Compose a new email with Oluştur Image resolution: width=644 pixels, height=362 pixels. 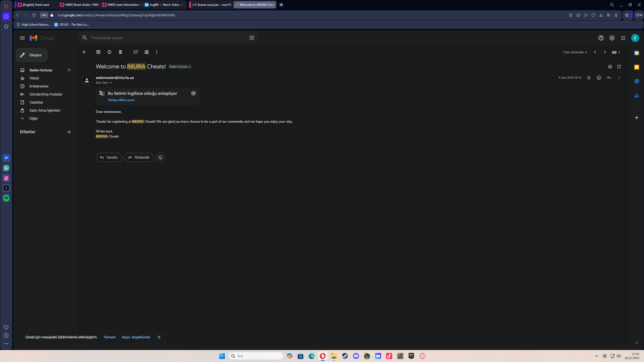pyautogui.click(x=31, y=55)
